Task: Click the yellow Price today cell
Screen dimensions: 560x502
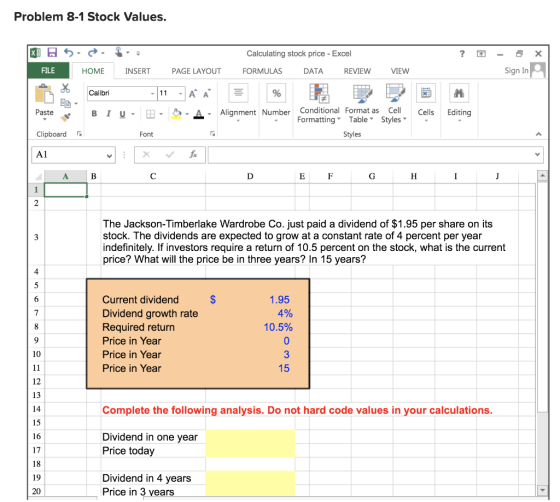Action: click(250, 450)
